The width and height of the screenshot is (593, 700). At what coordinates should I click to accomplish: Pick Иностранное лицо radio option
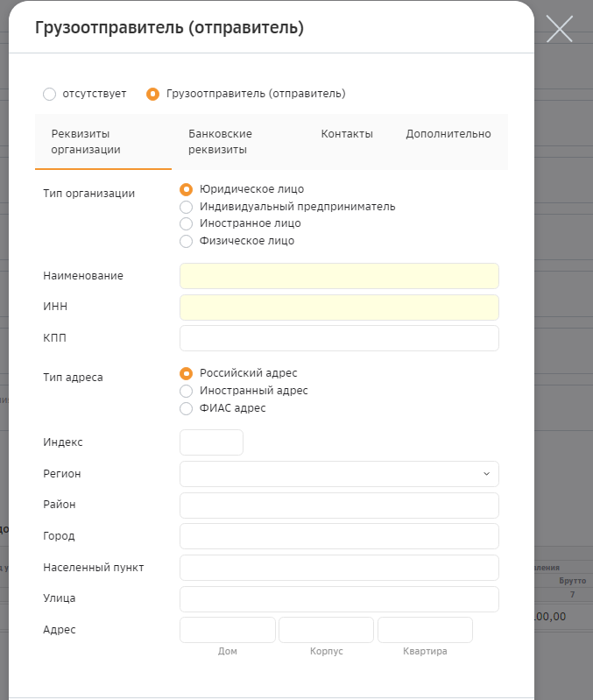(186, 223)
